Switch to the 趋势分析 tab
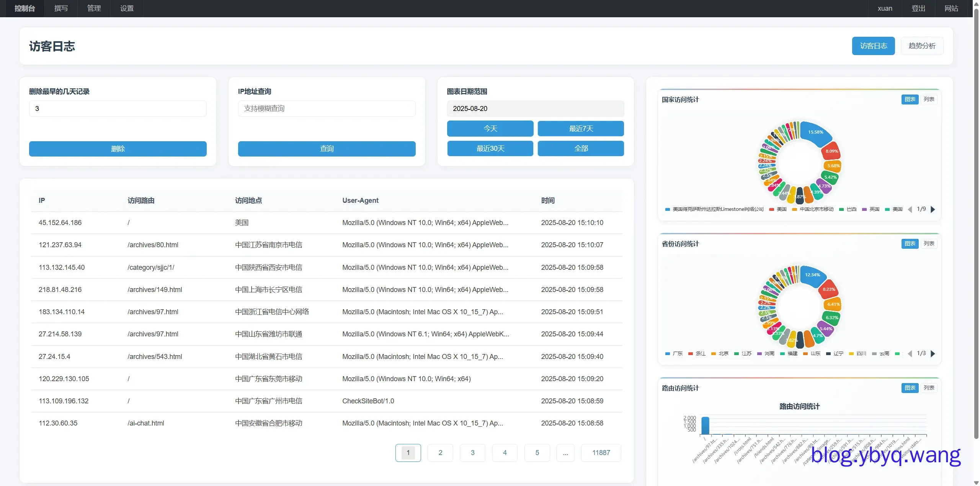Screen dimensions: 980x486 pyautogui.click(x=922, y=46)
